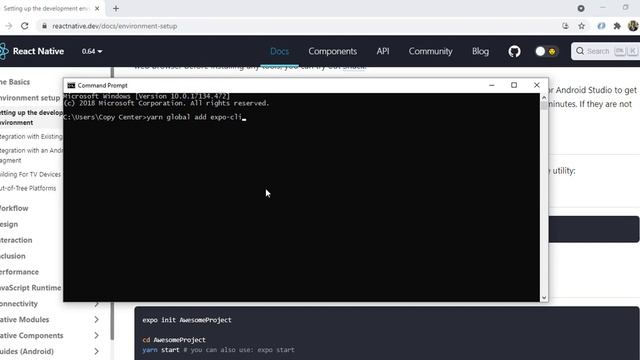The width and height of the screenshot is (640, 360).
Task: Toggle the dark mode switch
Action: (546, 51)
